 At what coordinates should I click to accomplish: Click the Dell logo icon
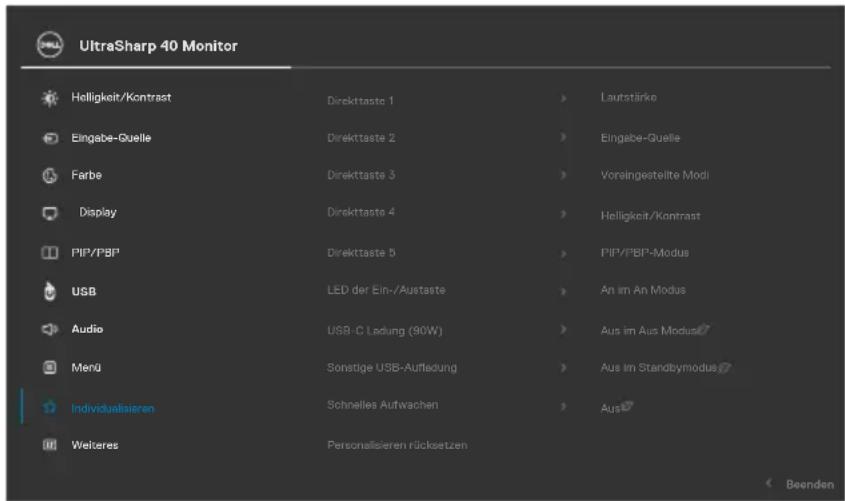pyautogui.click(x=50, y=45)
